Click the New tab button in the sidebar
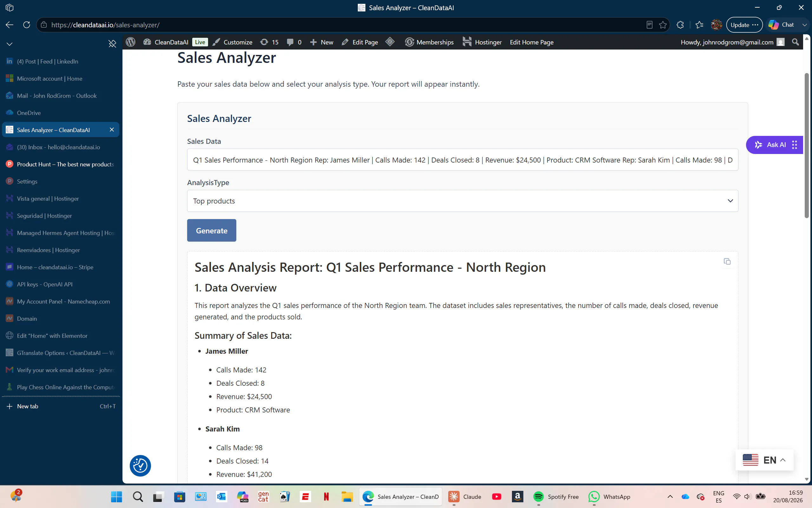 [x=60, y=406]
